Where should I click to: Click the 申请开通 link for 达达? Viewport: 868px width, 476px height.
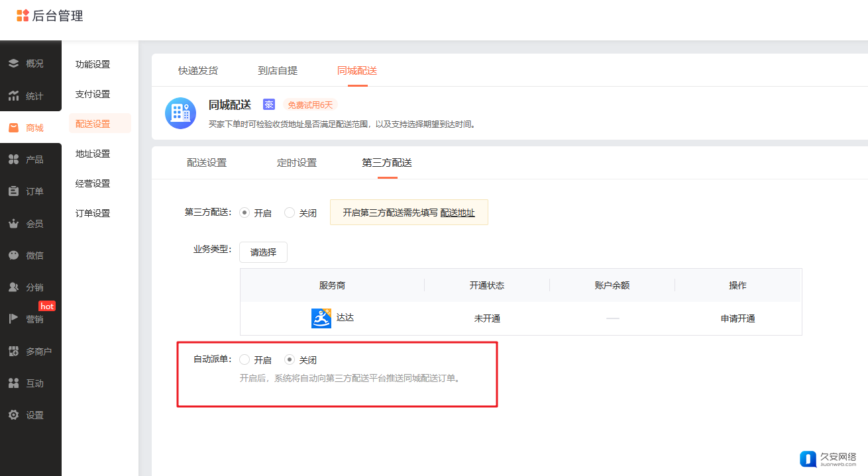click(737, 318)
